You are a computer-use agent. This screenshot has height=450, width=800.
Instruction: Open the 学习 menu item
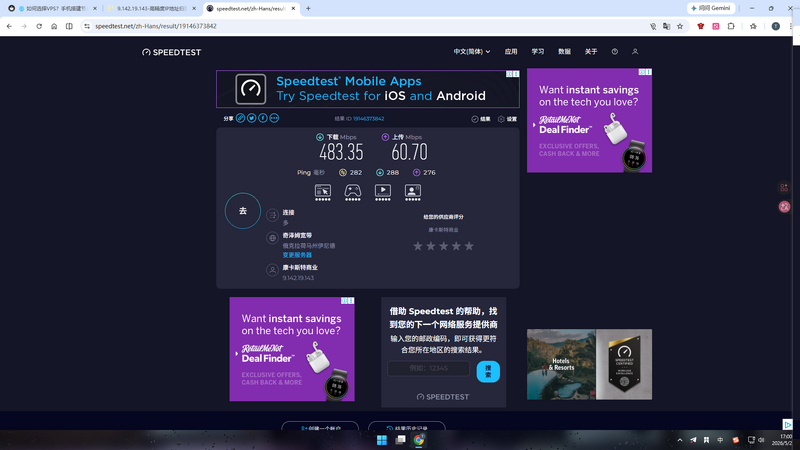538,52
